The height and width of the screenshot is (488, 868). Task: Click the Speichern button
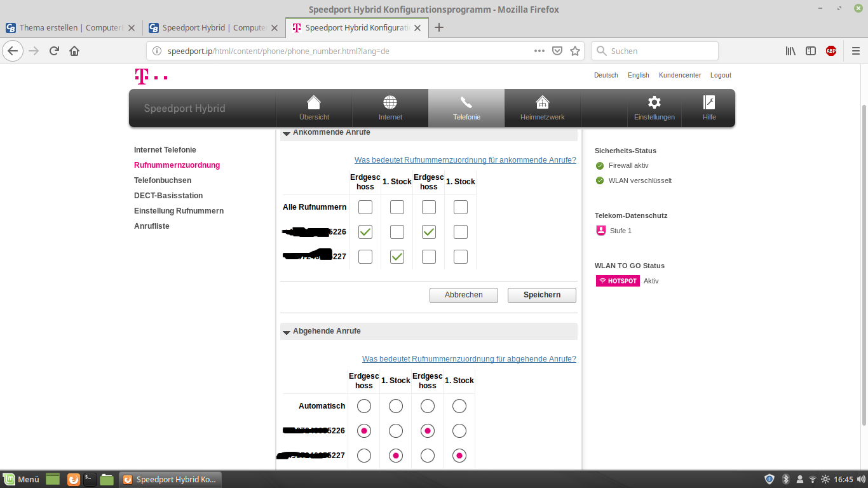542,295
